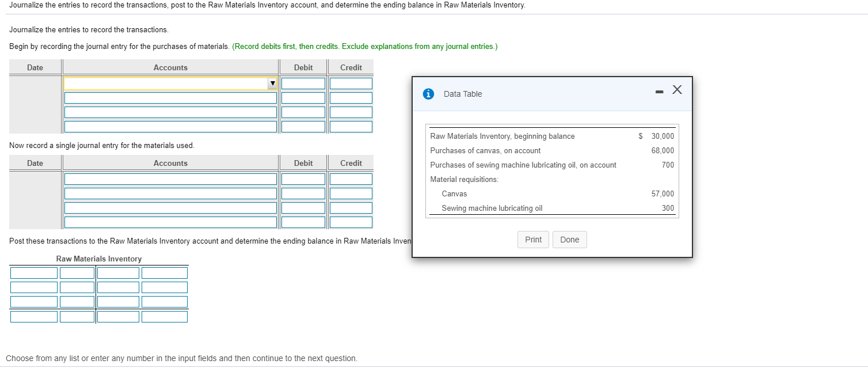The width and height of the screenshot is (868, 368).
Task: Click third-row Debit field of purchases entry
Action: [x=303, y=112]
